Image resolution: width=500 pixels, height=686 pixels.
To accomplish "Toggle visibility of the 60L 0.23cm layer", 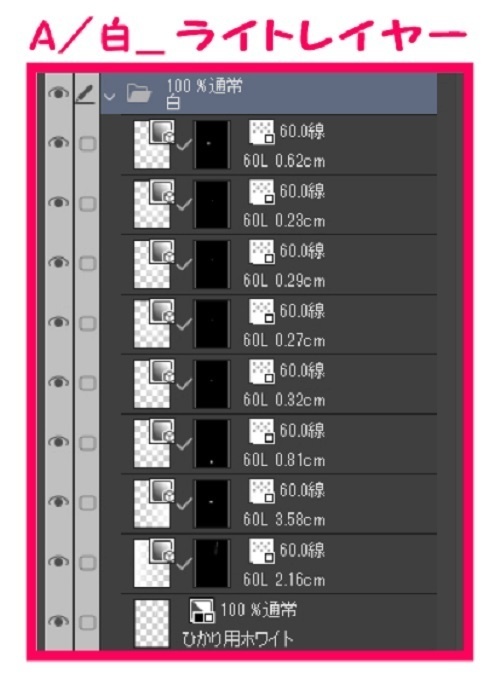I will point(59,203).
